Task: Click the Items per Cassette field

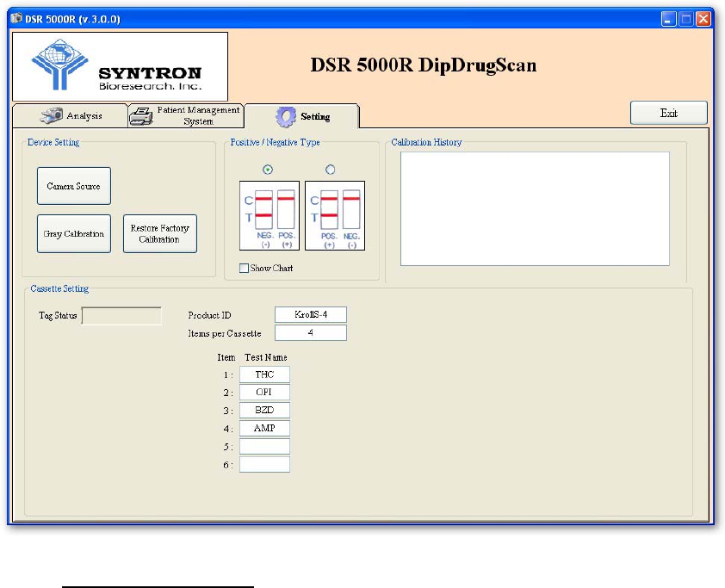Action: pos(311,333)
